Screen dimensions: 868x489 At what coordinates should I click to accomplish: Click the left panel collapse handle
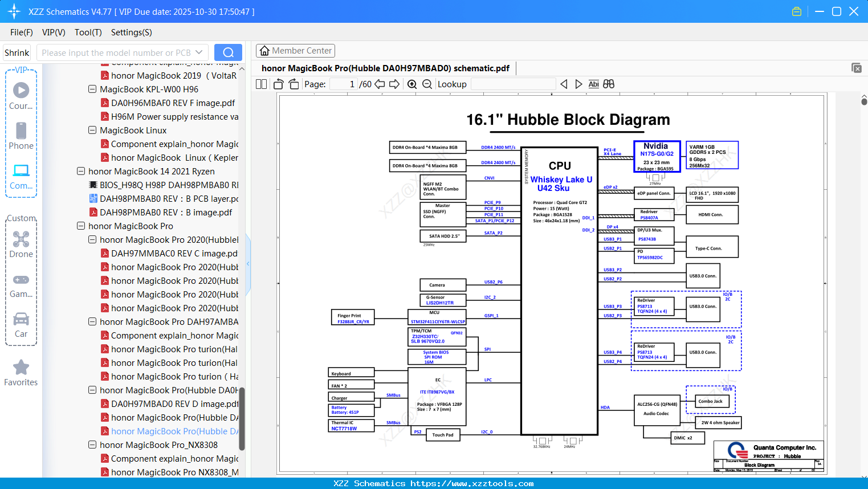coord(248,264)
